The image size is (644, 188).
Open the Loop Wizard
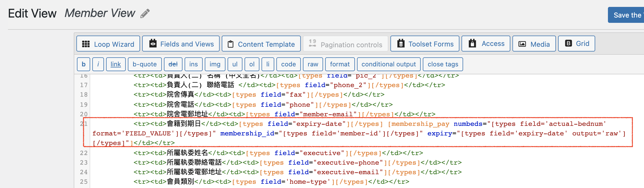(x=108, y=44)
